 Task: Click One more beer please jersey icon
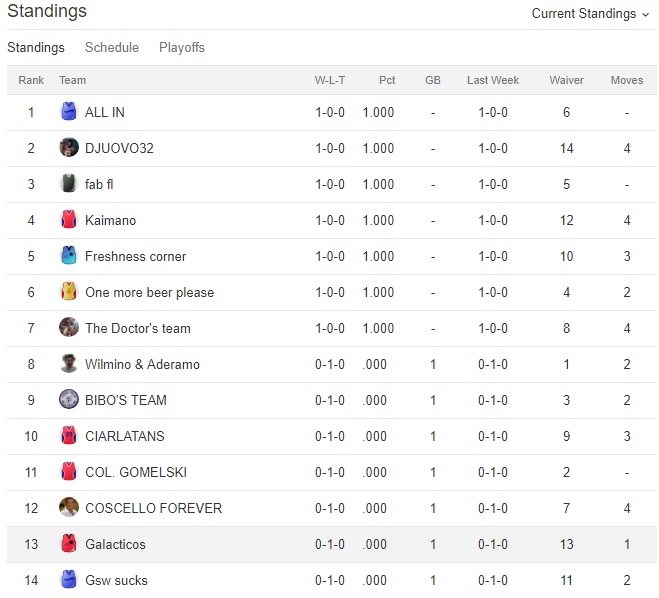pos(69,292)
